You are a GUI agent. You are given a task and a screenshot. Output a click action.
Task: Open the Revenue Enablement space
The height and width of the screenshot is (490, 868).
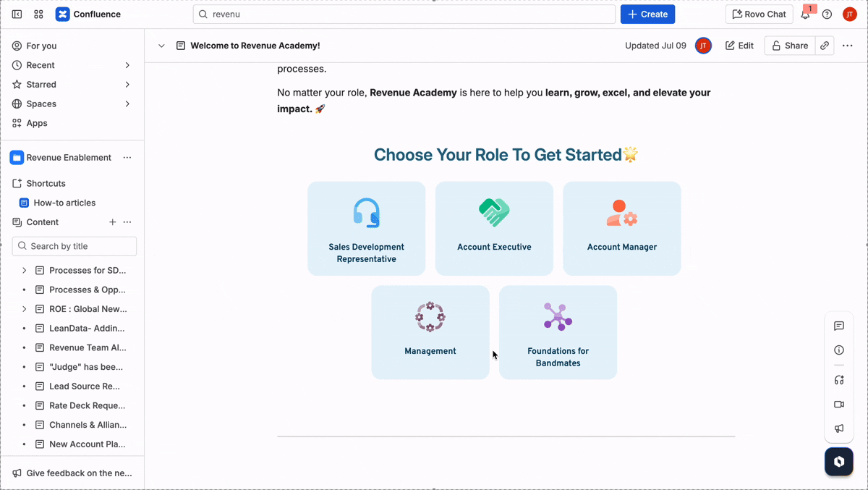pyautogui.click(x=61, y=158)
